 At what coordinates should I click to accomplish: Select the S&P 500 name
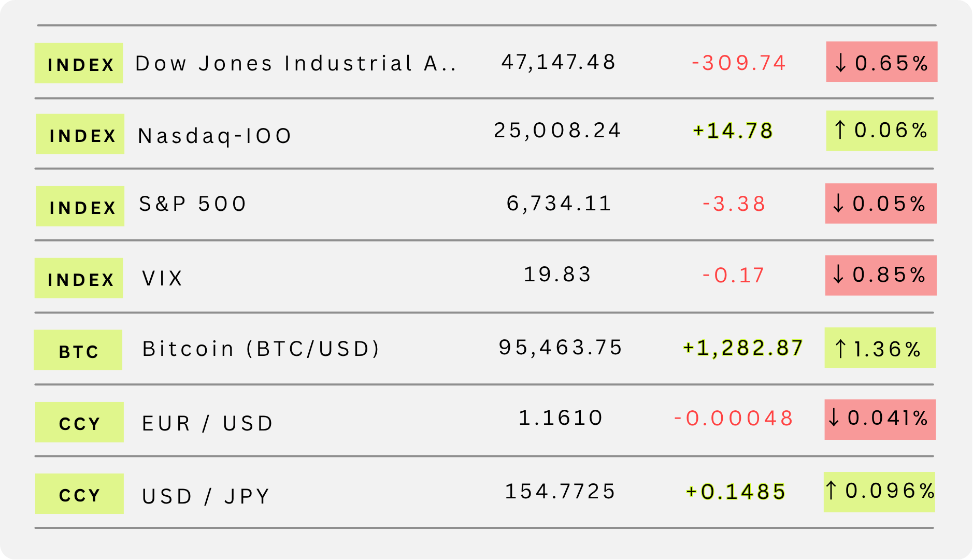click(193, 204)
